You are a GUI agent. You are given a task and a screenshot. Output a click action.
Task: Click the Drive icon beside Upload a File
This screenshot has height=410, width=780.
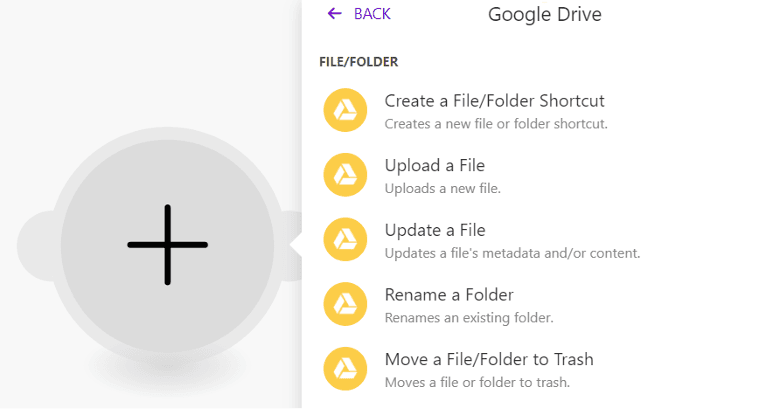pos(345,175)
